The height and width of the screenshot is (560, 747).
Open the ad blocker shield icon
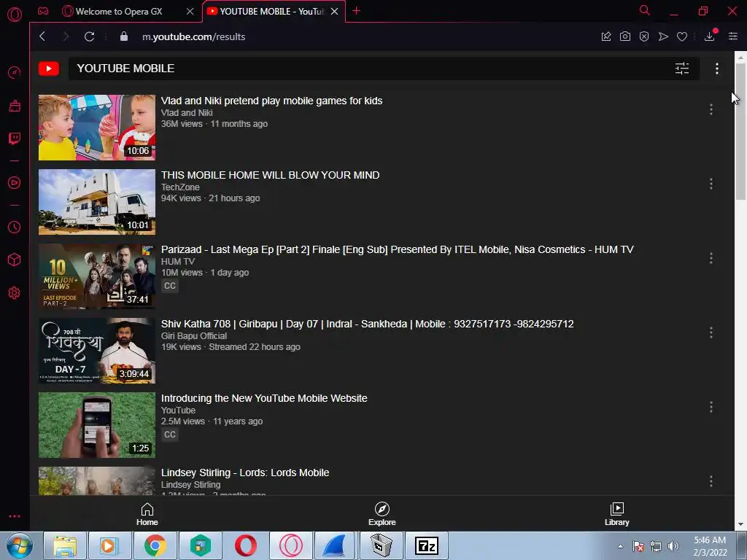coord(644,36)
